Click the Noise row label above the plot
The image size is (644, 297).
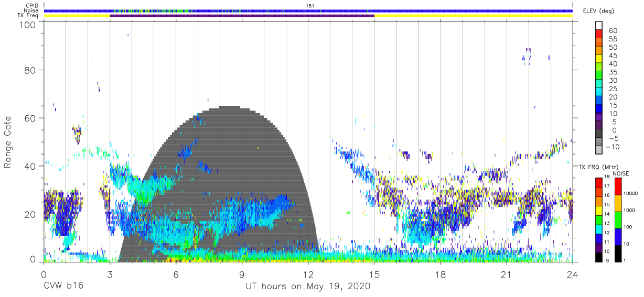point(31,10)
